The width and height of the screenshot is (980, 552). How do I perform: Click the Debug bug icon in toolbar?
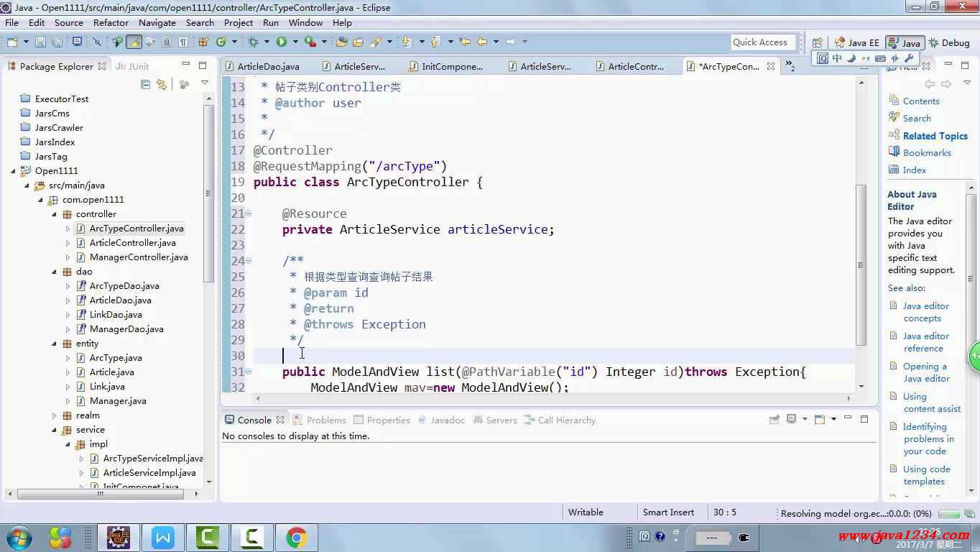pyautogui.click(x=253, y=42)
